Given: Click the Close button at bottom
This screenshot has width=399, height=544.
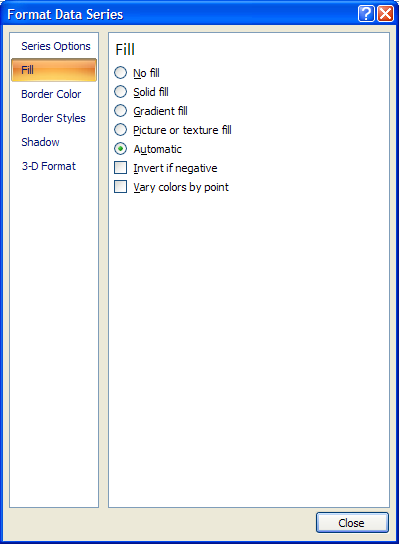Looking at the screenshot, I should point(352,522).
